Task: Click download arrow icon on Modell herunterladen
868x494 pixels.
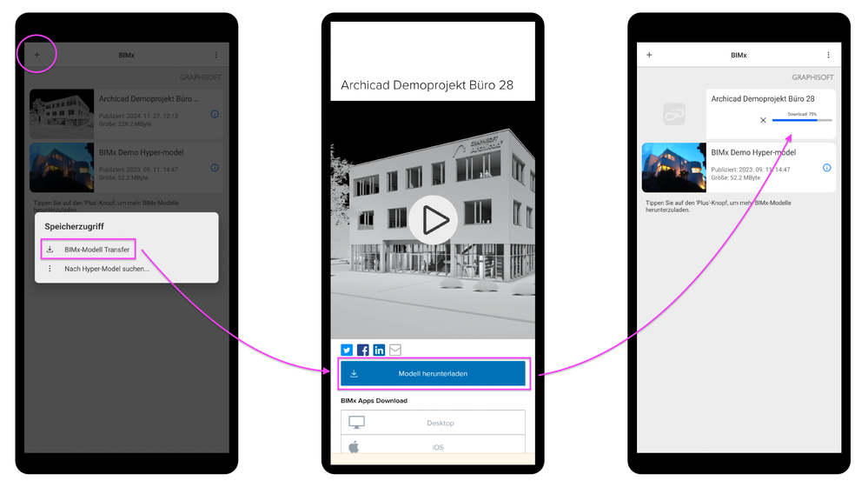Action: point(354,374)
